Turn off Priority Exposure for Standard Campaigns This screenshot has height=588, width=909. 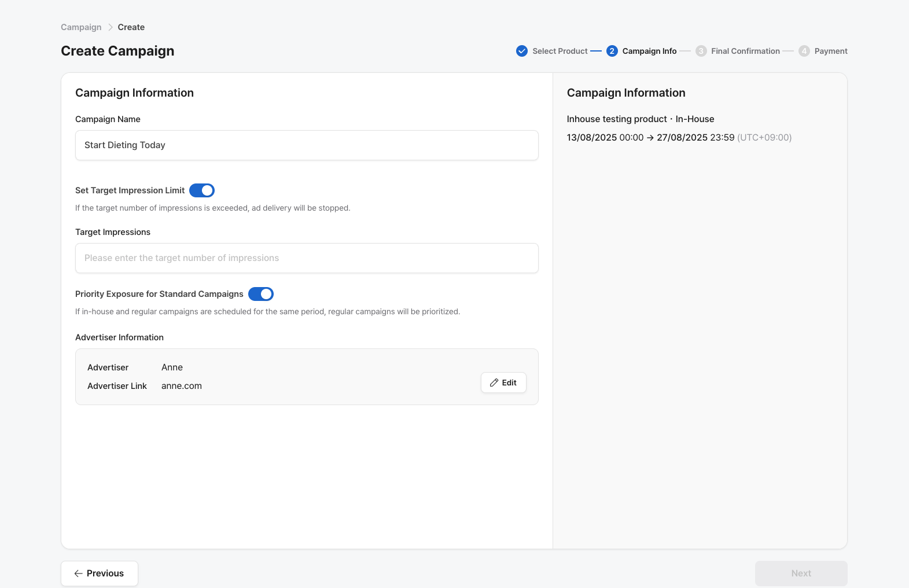click(x=261, y=294)
